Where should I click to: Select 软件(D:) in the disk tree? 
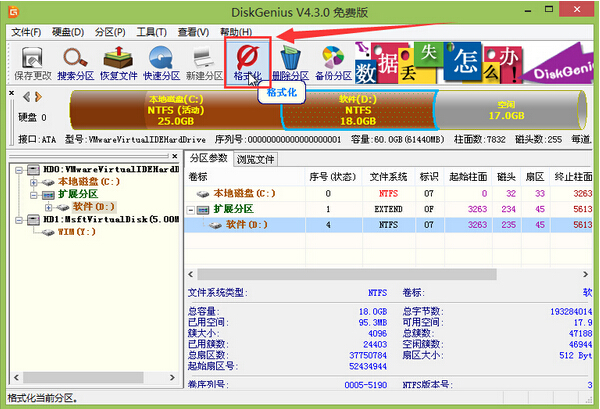[94, 207]
